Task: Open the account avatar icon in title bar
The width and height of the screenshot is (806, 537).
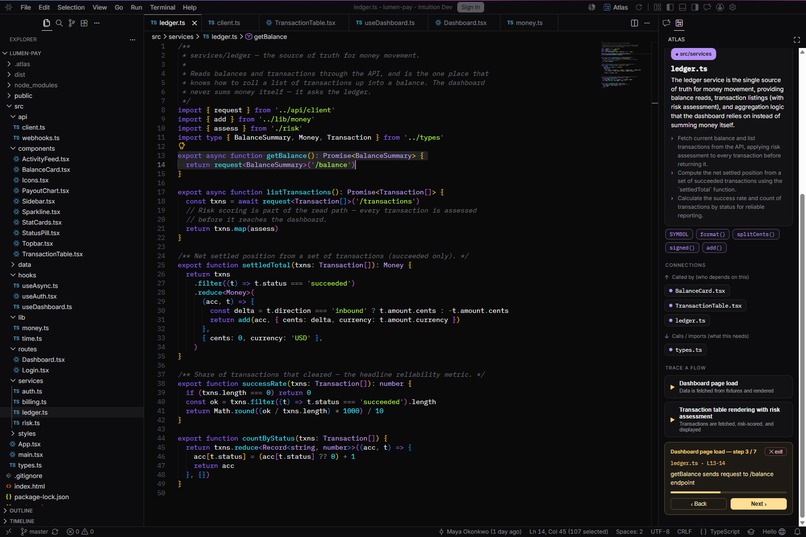Action: [x=720, y=7]
